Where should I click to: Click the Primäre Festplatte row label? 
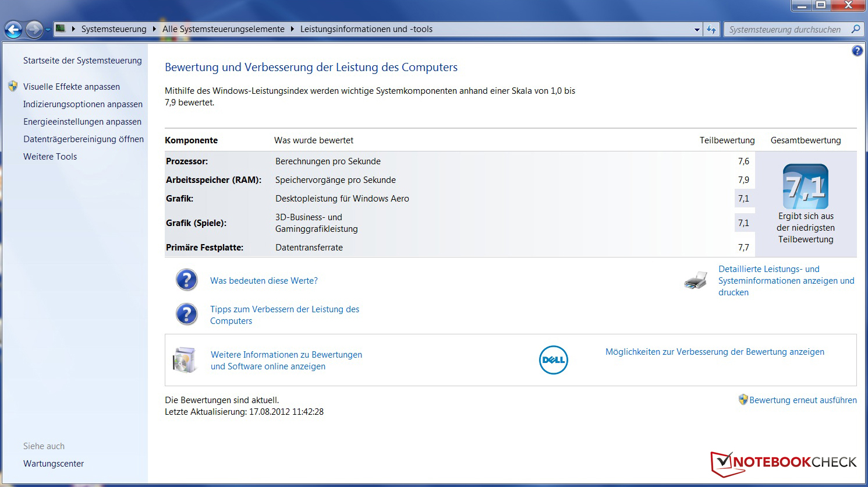[x=204, y=248]
